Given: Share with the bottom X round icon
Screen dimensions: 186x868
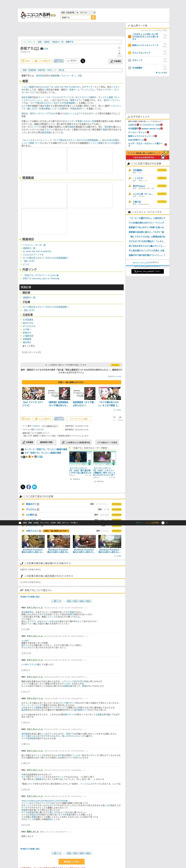Looking at the screenshot, I should tap(23, 487).
